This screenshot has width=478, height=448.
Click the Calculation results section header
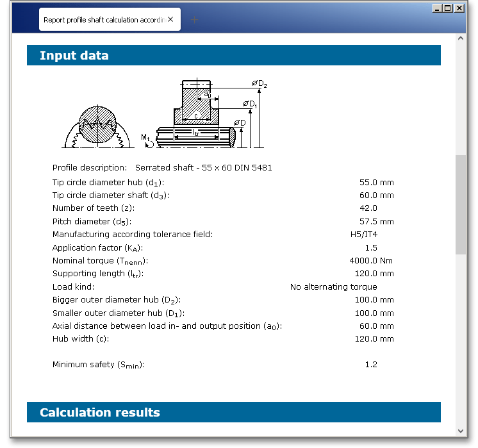tap(233, 412)
